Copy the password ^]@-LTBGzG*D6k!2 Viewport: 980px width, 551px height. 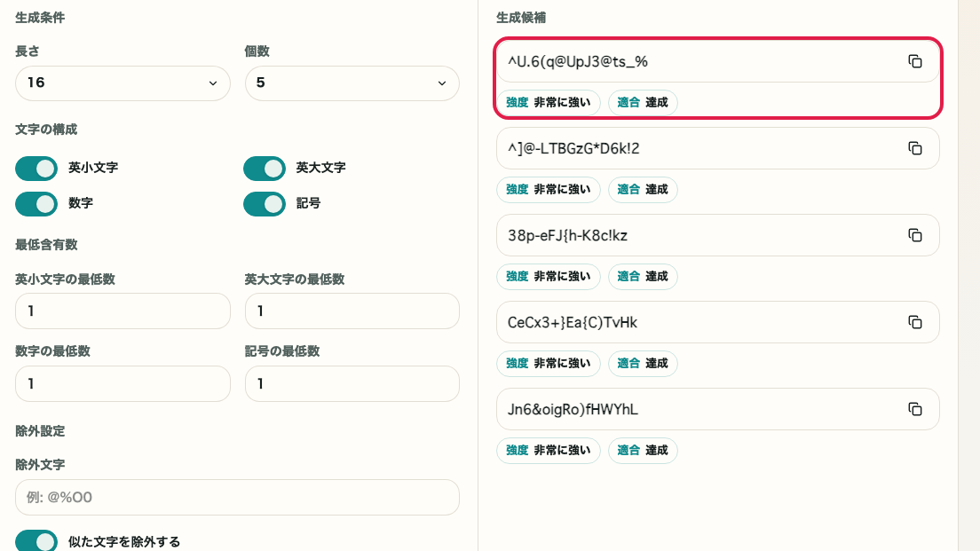click(x=915, y=148)
